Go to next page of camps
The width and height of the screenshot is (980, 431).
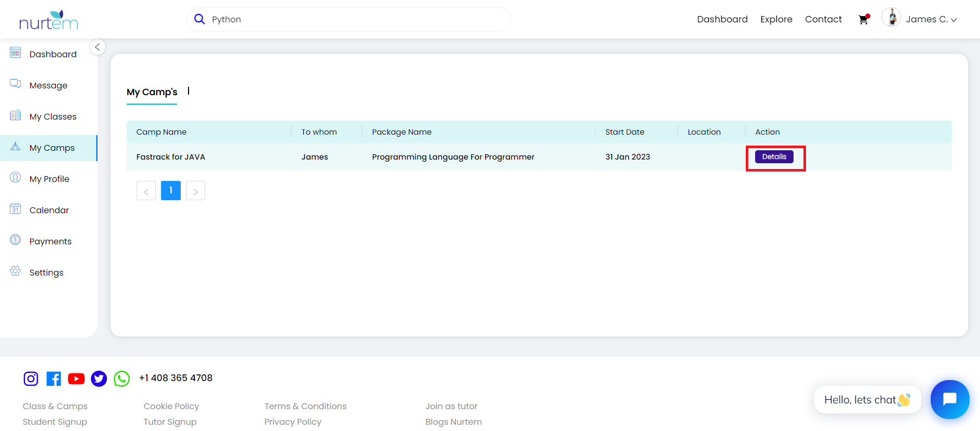195,191
